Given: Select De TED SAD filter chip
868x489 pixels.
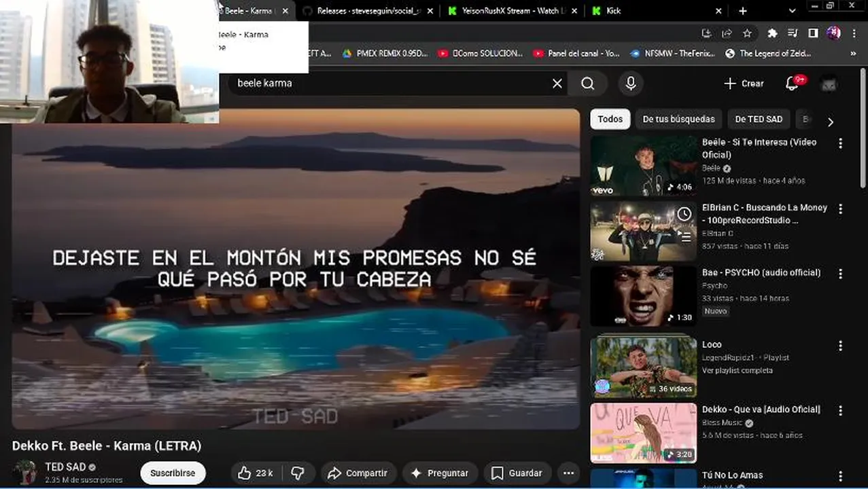Looking at the screenshot, I should coord(759,119).
